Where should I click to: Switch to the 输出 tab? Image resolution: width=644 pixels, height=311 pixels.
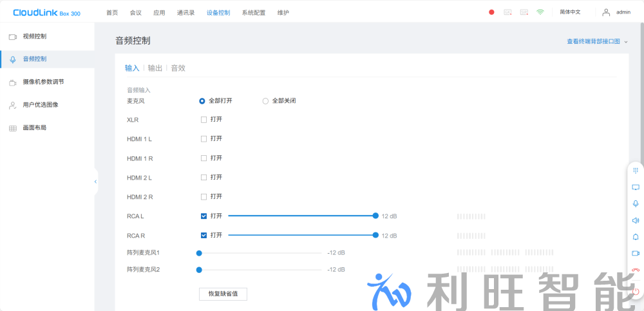click(155, 68)
